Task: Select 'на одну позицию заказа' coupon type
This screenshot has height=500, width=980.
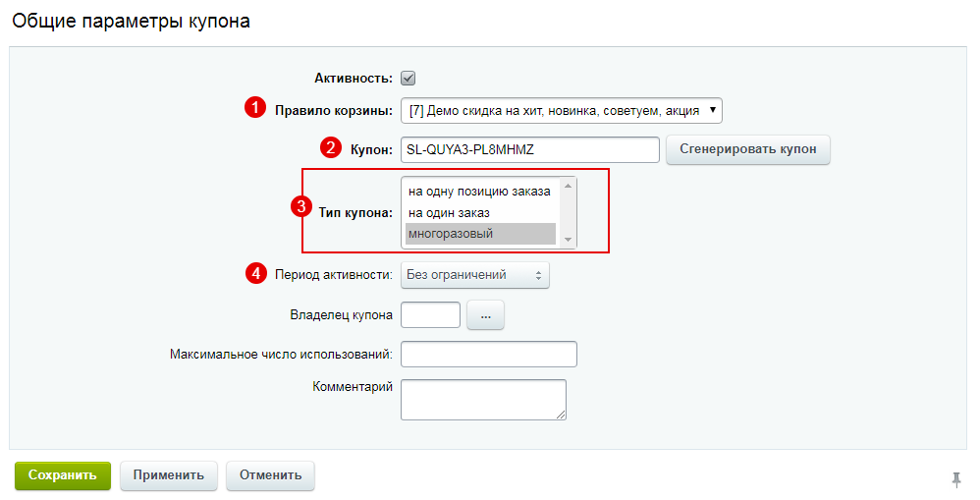Action: (x=480, y=192)
